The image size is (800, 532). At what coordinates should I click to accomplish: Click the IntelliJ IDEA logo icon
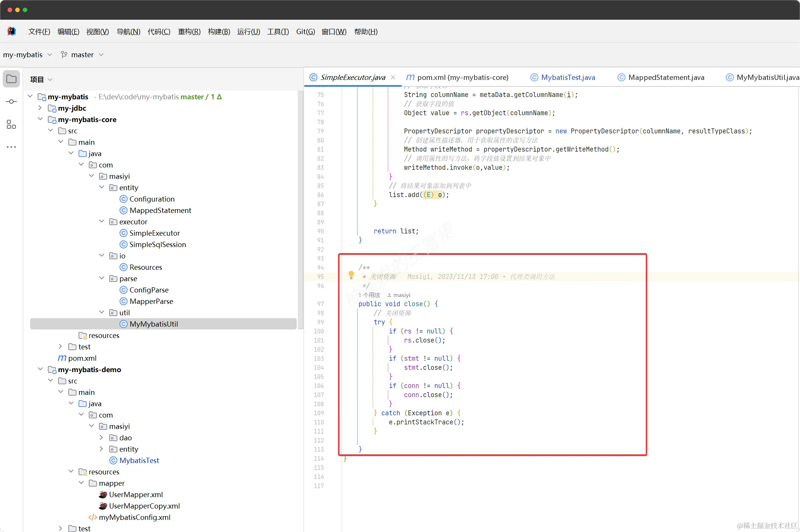(11, 31)
